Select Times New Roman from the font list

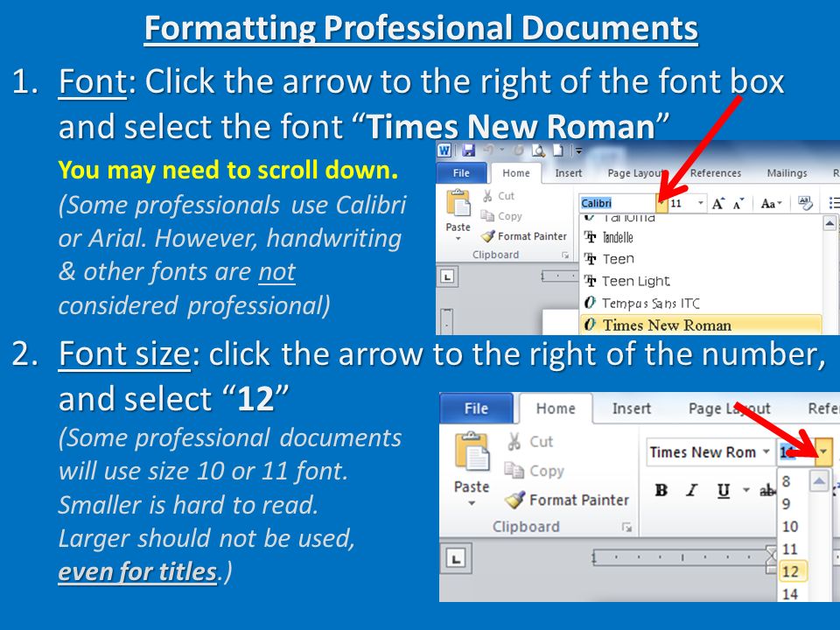tap(701, 325)
